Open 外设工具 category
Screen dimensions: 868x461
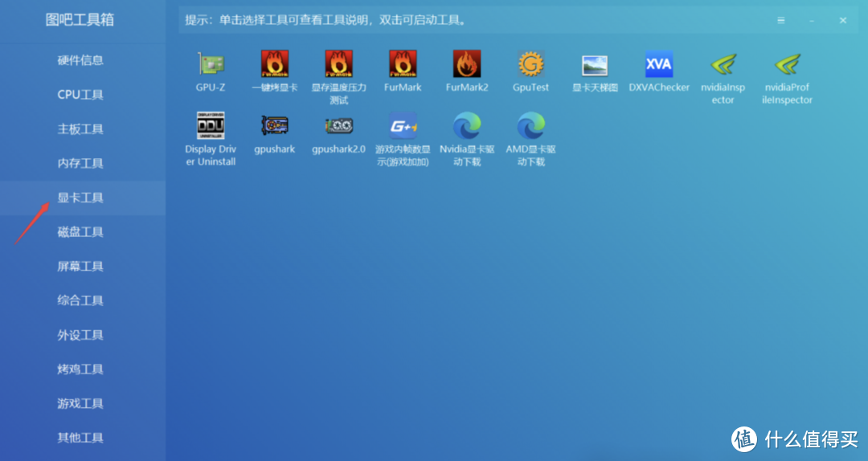coord(83,335)
